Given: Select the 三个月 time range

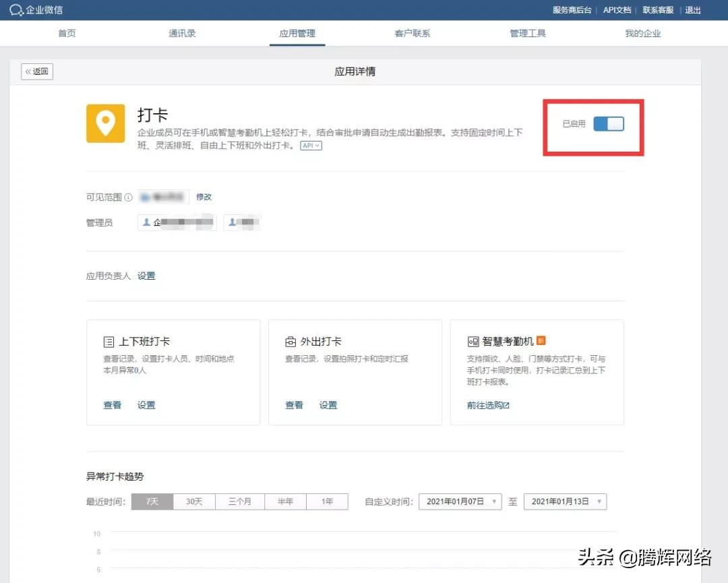Looking at the screenshot, I should tap(240, 501).
